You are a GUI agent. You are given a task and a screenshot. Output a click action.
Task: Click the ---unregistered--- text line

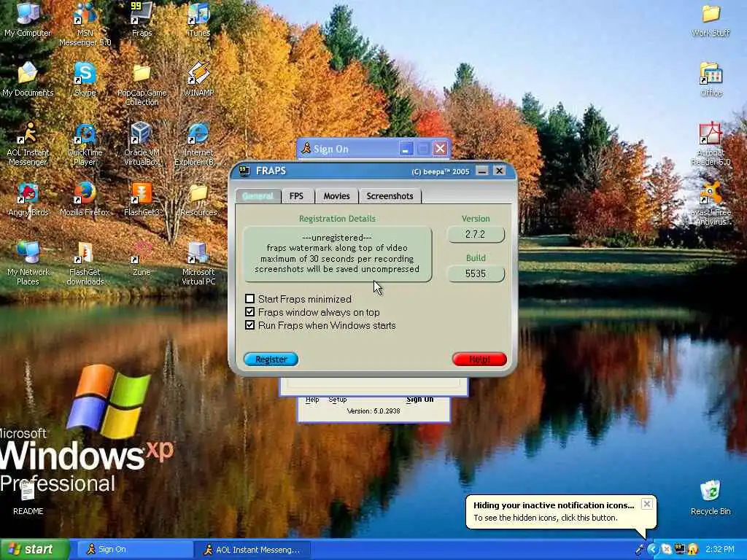coord(337,237)
